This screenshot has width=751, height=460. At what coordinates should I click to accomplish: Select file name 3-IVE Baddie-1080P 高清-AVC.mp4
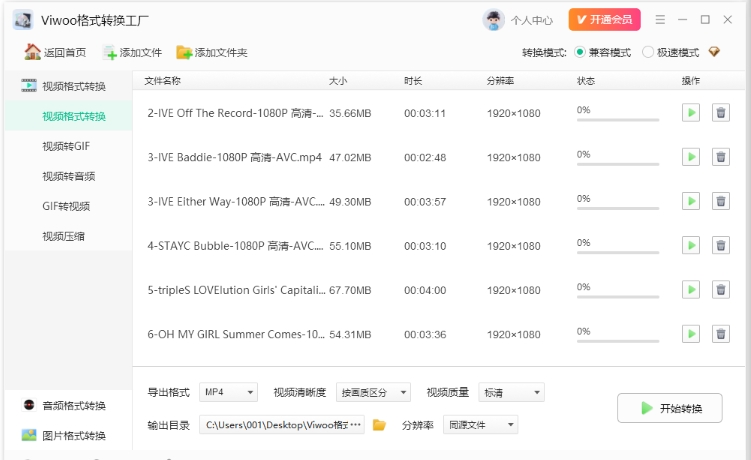235,157
